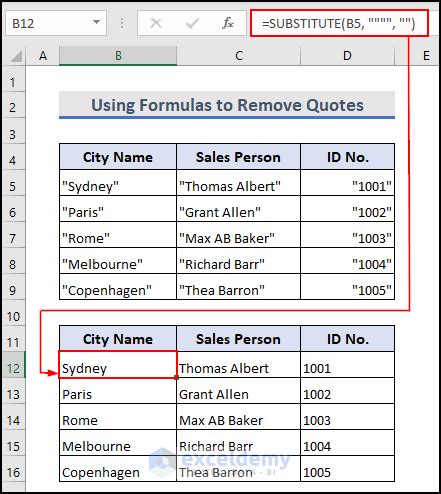Viewport: 441px width, 494px height.
Task: Click 'Sales Person' header in row 4
Action: (x=239, y=157)
